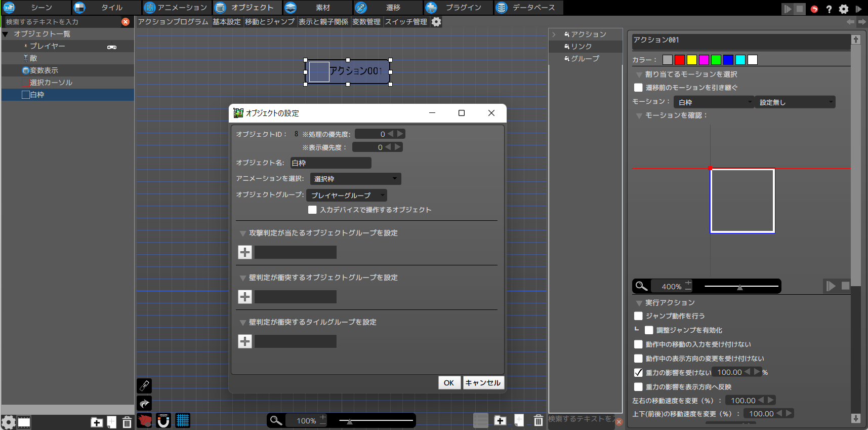
Task: Open アニメーションを選択 dropdown
Action: pos(355,179)
